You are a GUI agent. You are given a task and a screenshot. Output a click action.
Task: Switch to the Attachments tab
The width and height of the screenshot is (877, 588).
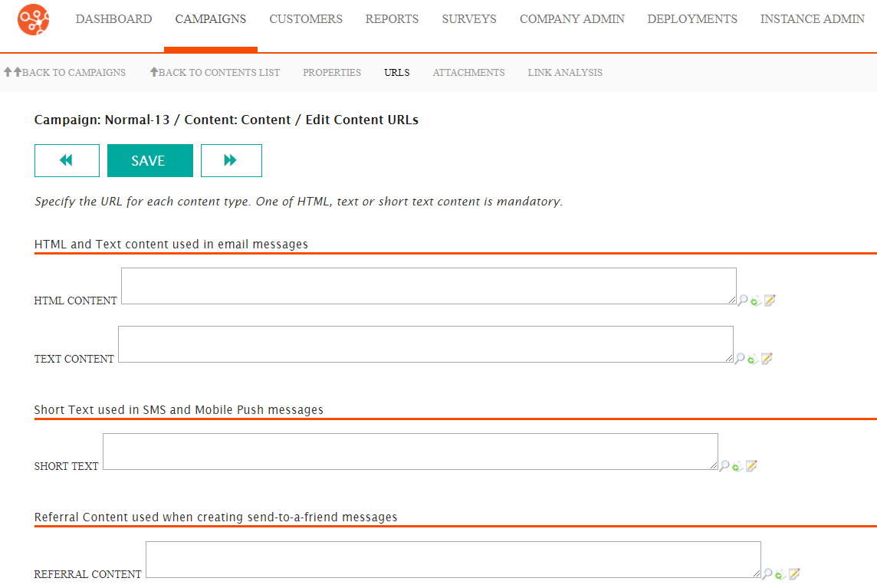pos(468,72)
